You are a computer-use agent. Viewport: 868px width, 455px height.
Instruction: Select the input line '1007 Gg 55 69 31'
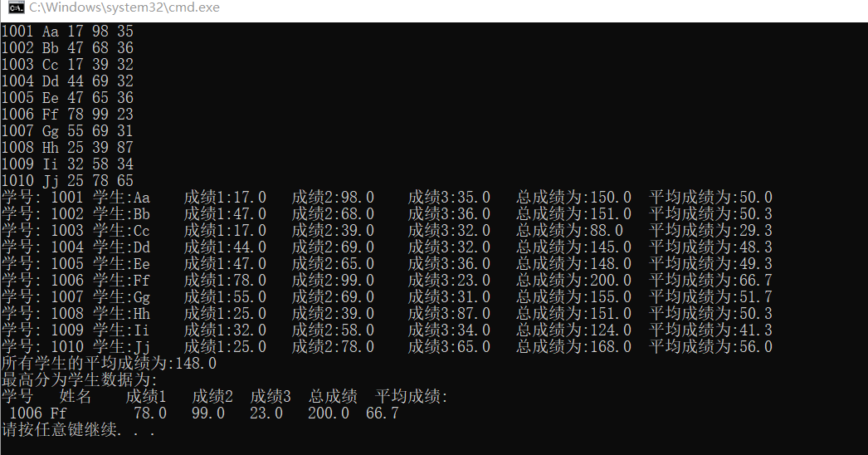click(x=67, y=131)
